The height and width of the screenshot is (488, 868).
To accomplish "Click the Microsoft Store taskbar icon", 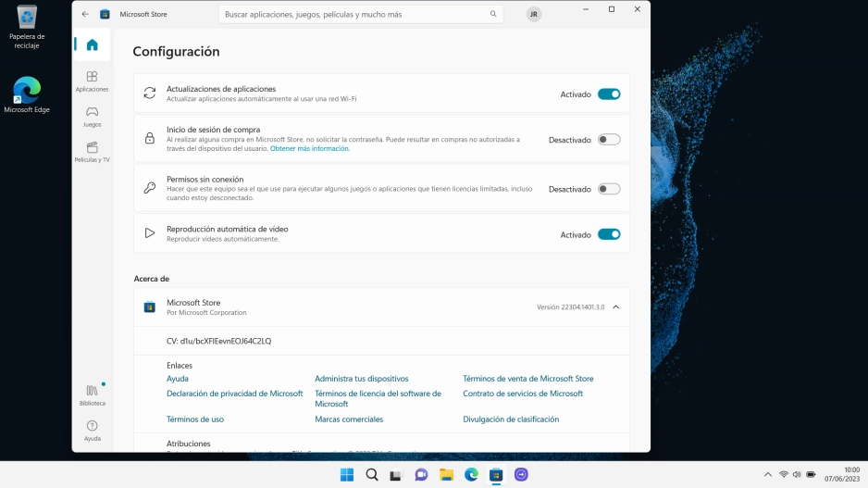I will click(496, 475).
